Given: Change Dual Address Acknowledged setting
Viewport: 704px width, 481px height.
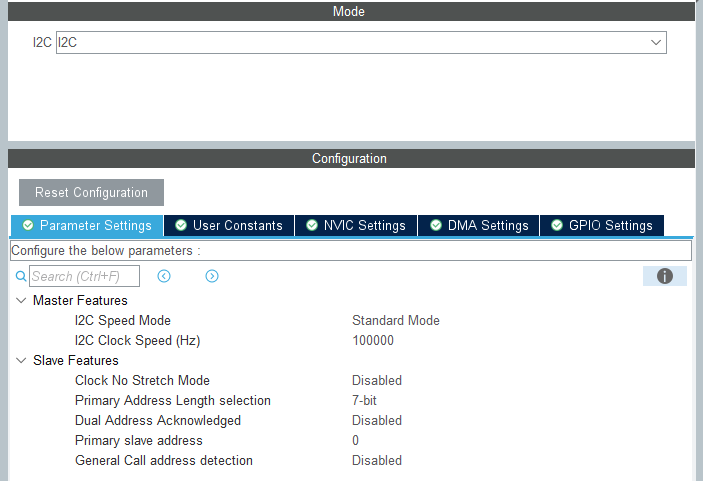Looking at the screenshot, I should click(377, 420).
